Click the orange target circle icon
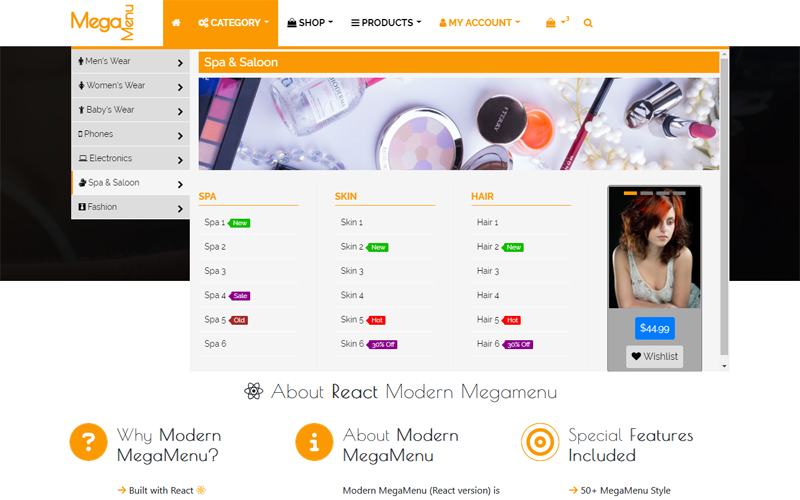 tap(540, 442)
